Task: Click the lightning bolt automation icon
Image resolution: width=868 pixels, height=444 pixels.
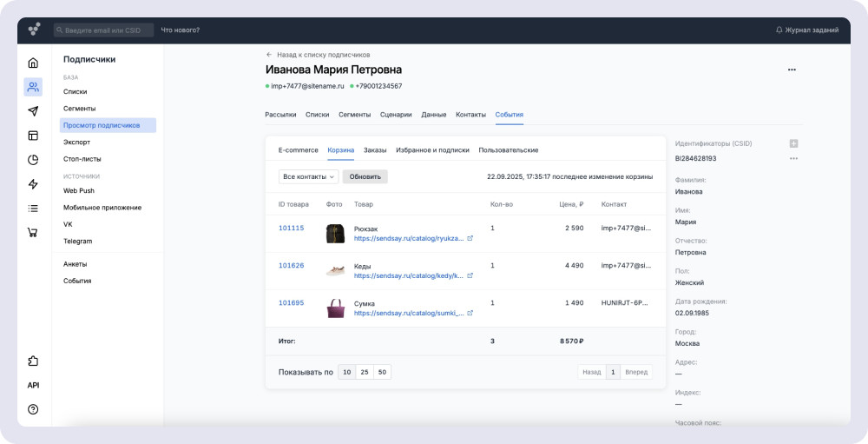Action: pyautogui.click(x=33, y=184)
